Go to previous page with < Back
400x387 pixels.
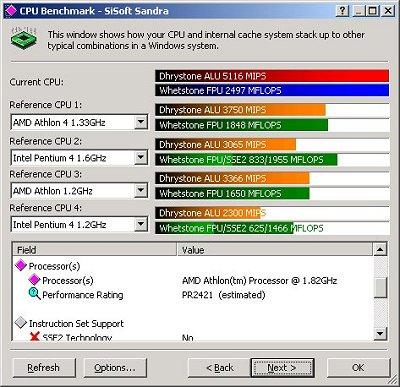pyautogui.click(x=220, y=368)
